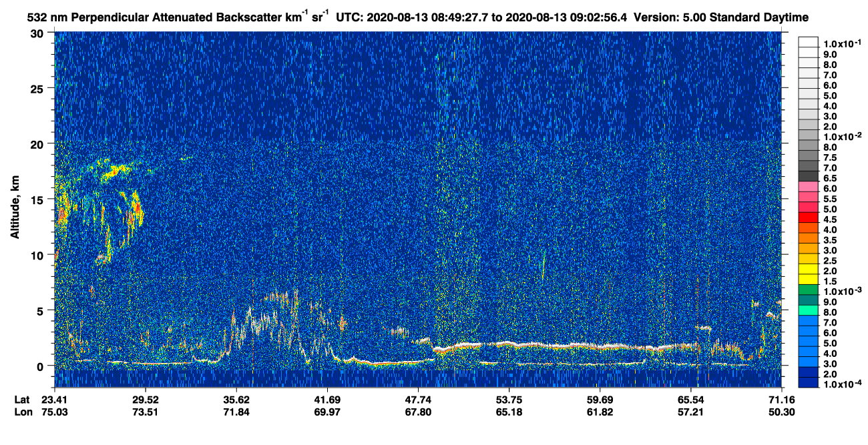Click latitude value '59.69'
868x445 pixels.
coord(600,400)
